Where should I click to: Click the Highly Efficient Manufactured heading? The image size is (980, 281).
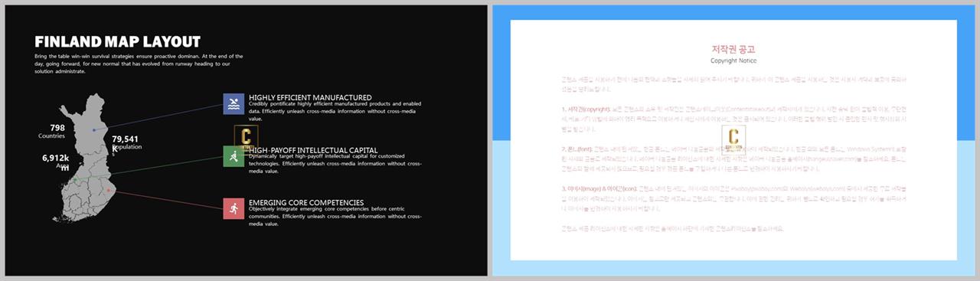pyautogui.click(x=310, y=97)
